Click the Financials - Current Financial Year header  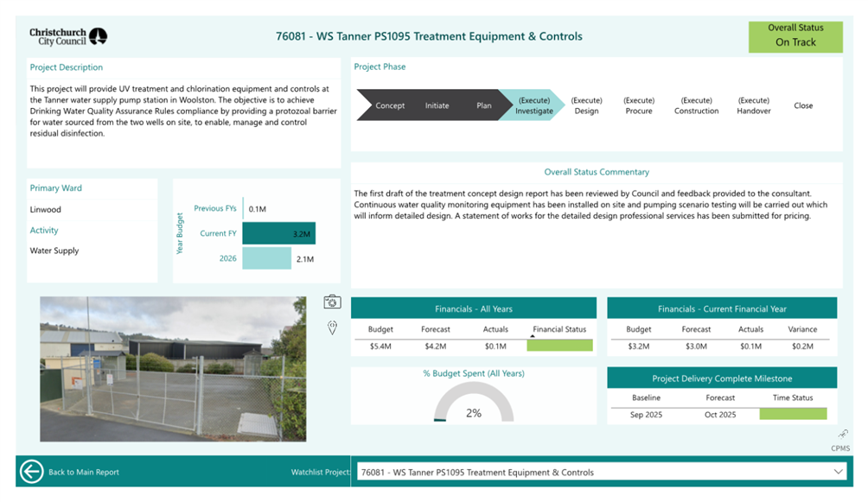(722, 308)
